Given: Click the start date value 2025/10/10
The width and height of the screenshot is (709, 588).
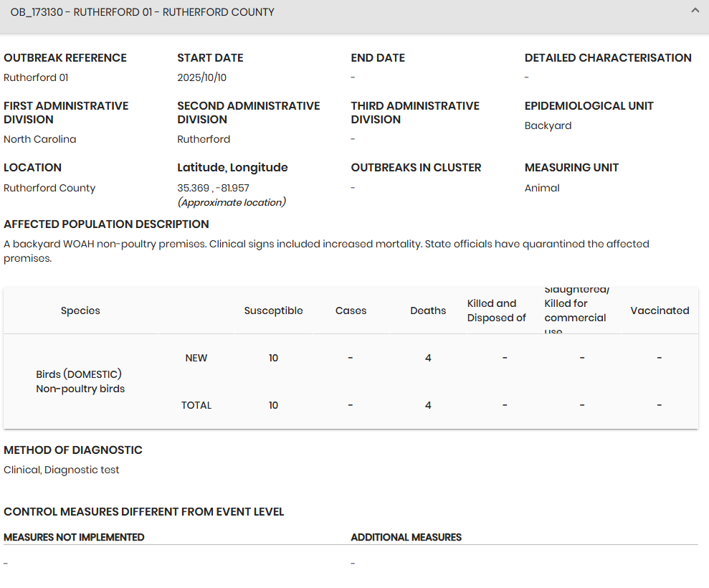Looking at the screenshot, I should (x=201, y=77).
